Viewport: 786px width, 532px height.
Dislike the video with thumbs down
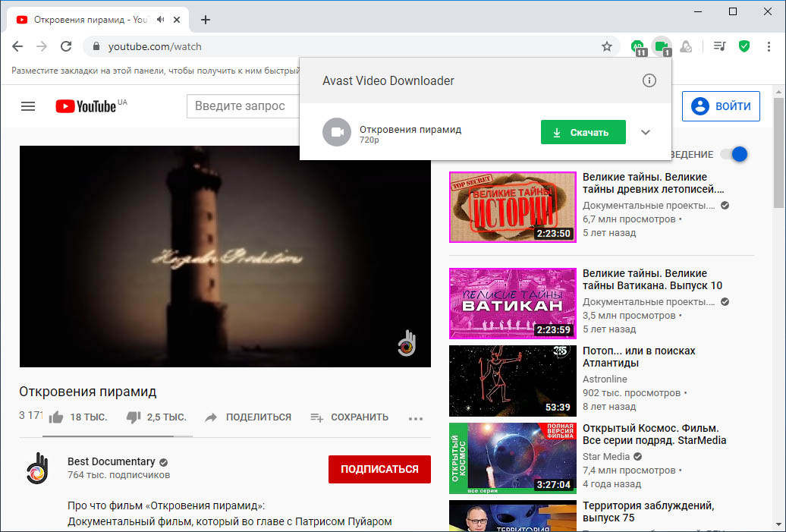pos(134,417)
